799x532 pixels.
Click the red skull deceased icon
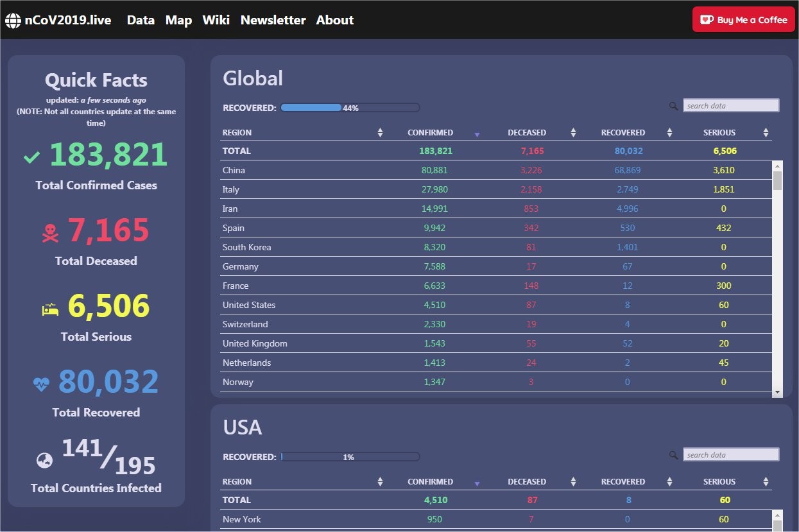(50, 233)
